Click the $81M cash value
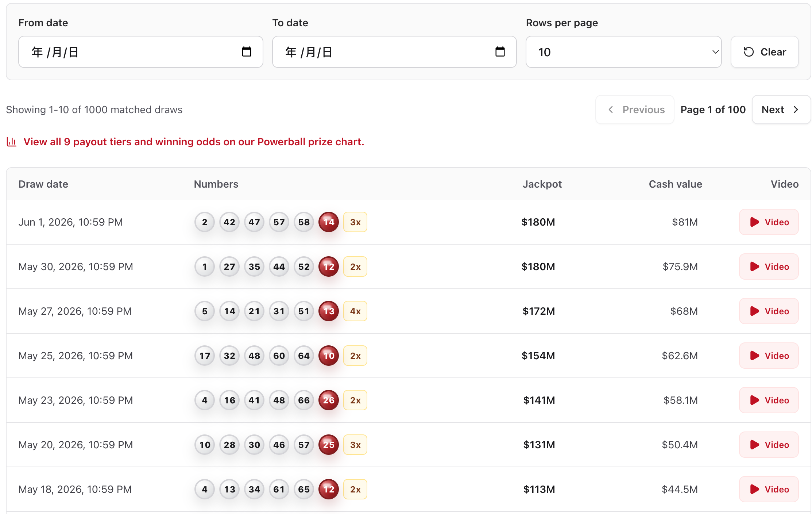The width and height of the screenshot is (812, 514). (685, 222)
